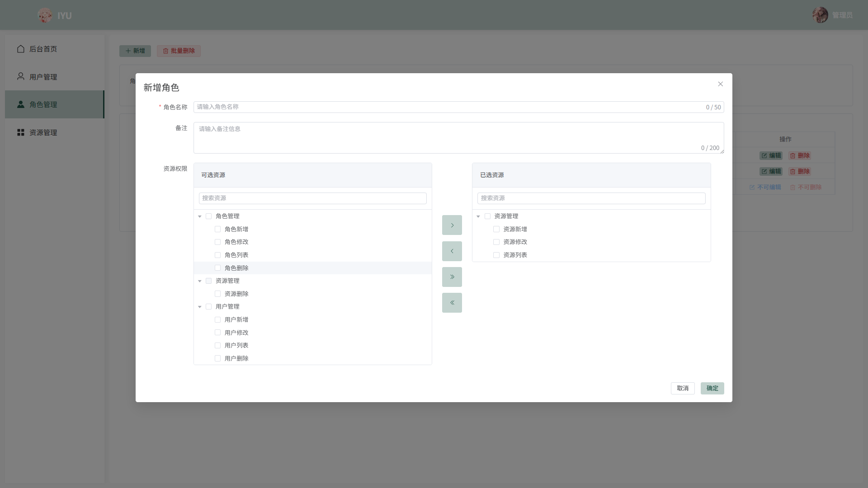Click the administrator avatar at top right
The height and width of the screenshot is (488, 868).
coord(820,15)
